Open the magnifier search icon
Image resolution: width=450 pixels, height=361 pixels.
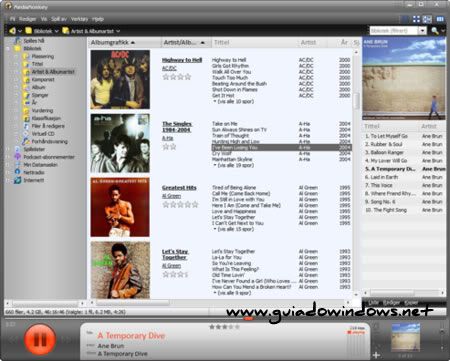point(435,31)
